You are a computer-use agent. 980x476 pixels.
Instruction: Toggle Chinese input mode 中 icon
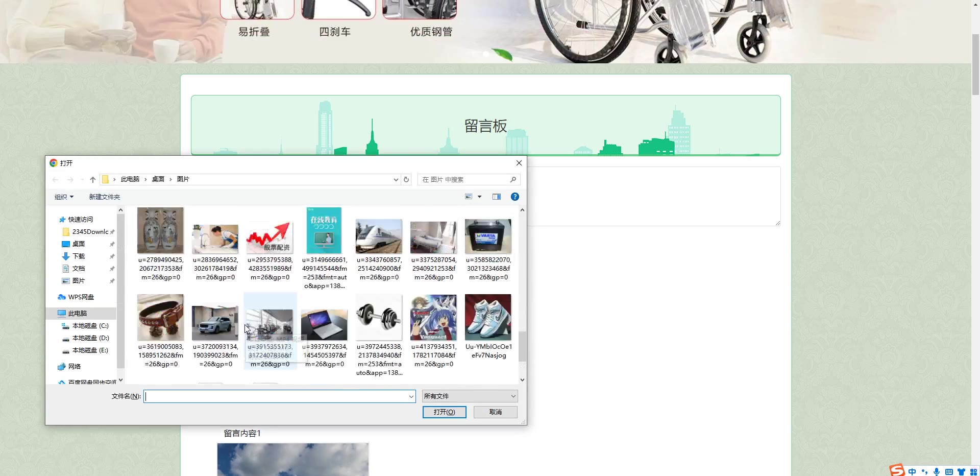coord(912,472)
